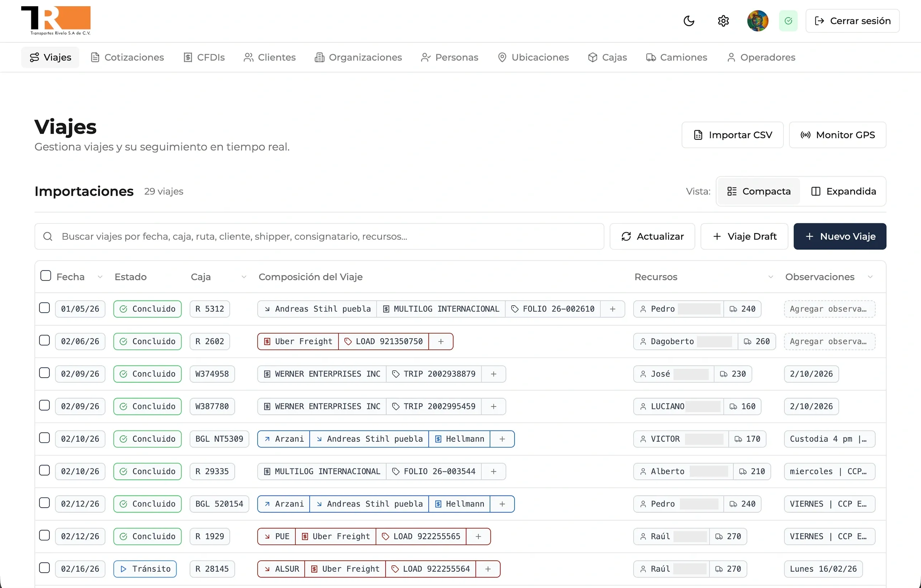Click the Nuevo Viaje button
The height and width of the screenshot is (588, 921).
click(x=840, y=236)
